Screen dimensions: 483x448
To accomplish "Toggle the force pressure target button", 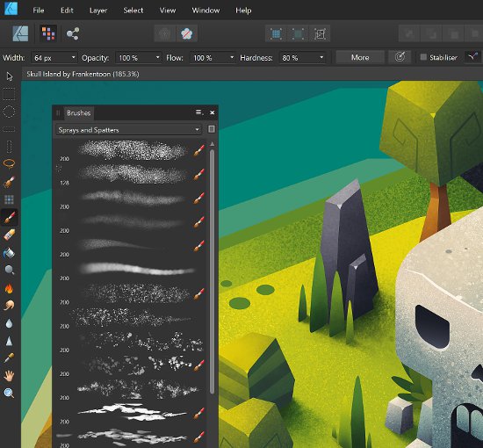I will click(400, 57).
